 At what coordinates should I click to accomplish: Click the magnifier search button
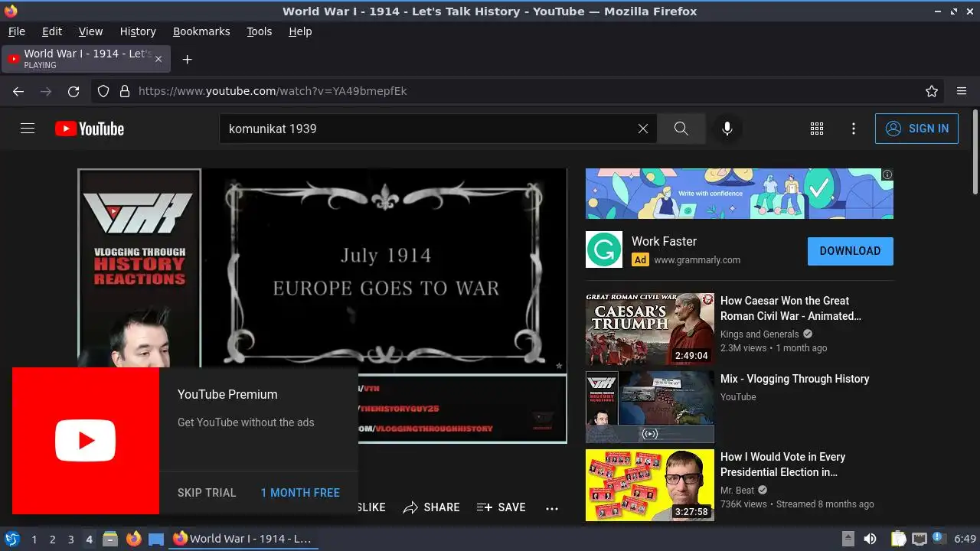[681, 129]
